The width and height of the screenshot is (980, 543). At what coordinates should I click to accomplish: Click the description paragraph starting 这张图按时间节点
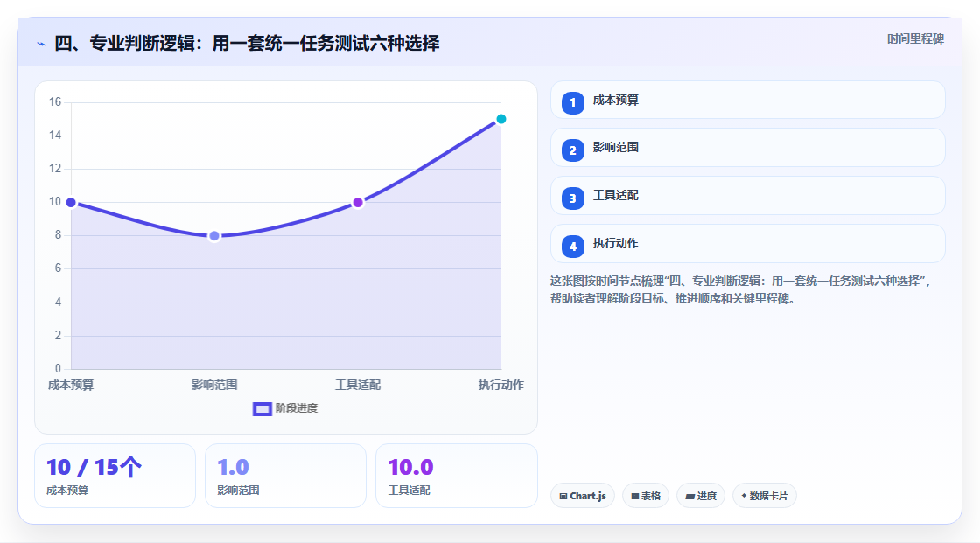tap(741, 289)
